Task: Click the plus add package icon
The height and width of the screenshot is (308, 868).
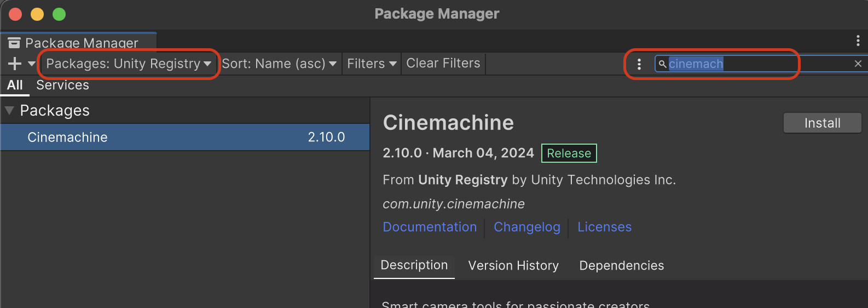Action: pos(15,64)
